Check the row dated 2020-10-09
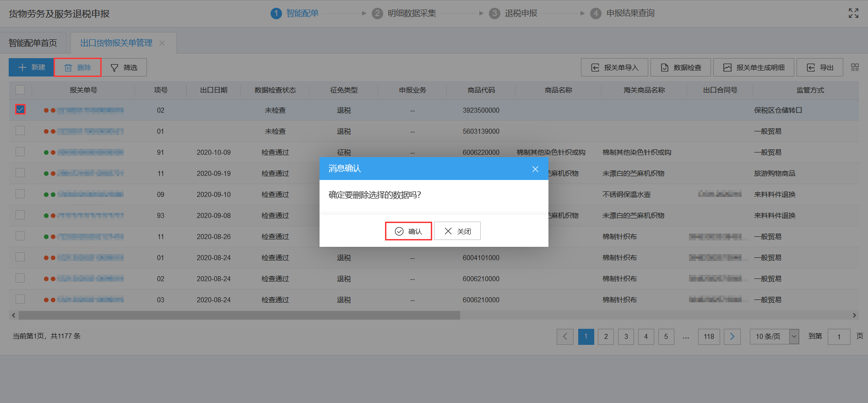Screen dimensions: 868x403 pos(20,152)
